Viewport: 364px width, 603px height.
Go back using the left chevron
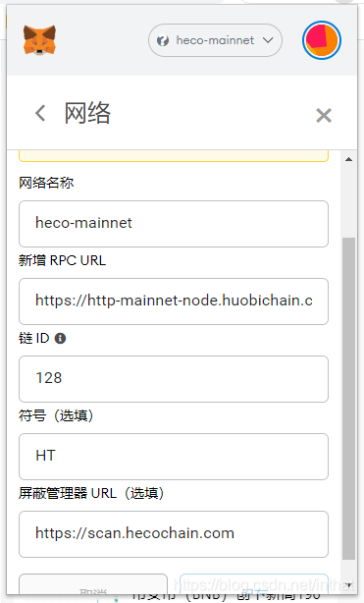[x=40, y=114]
